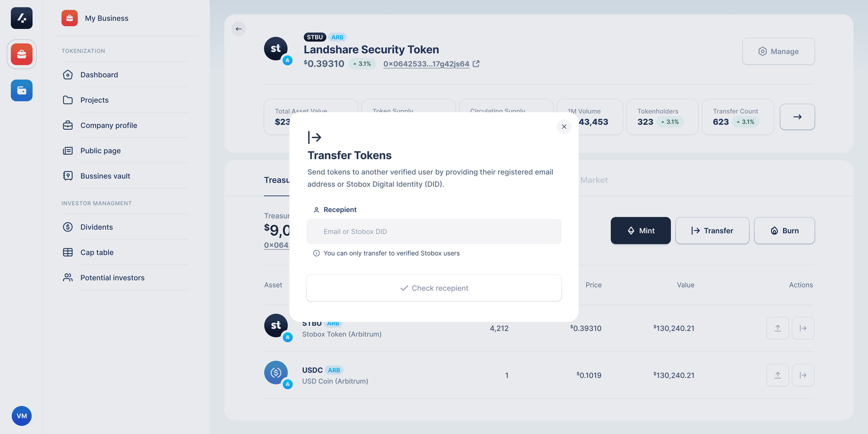Screen dimensions: 868x434
Task: Open the Manage settings button
Action: [779, 51]
